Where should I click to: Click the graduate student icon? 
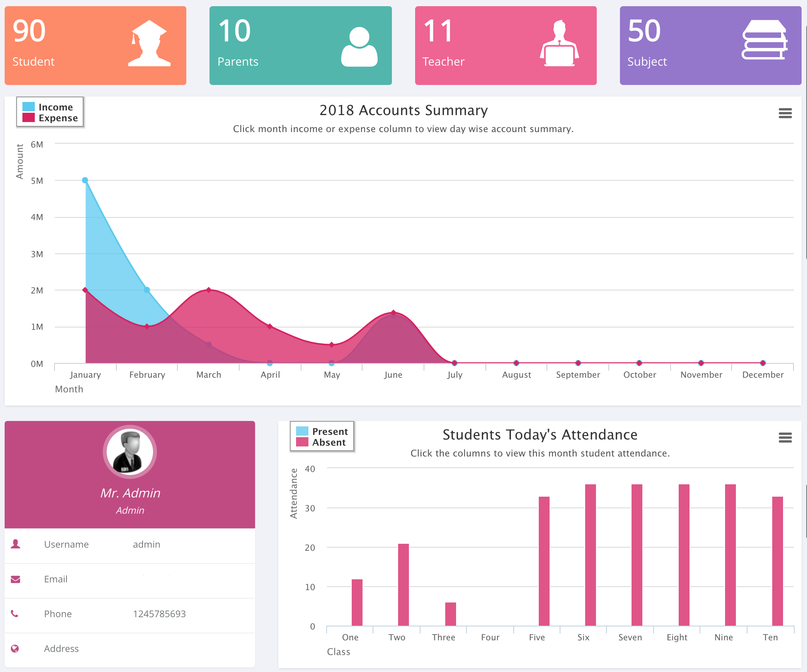tap(149, 43)
